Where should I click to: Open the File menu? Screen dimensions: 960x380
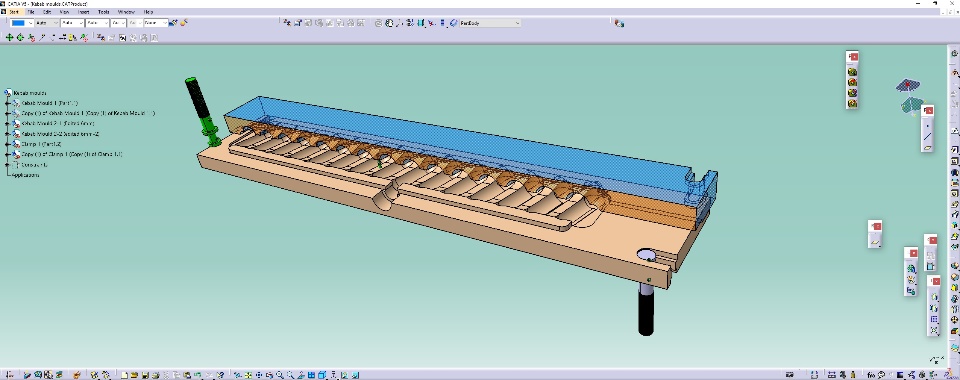click(x=31, y=12)
